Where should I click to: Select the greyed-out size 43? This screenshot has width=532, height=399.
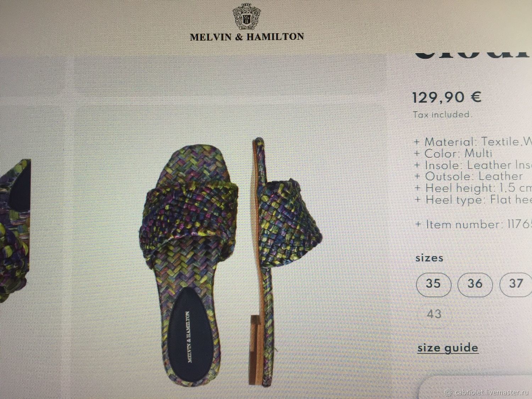pyautogui.click(x=434, y=314)
